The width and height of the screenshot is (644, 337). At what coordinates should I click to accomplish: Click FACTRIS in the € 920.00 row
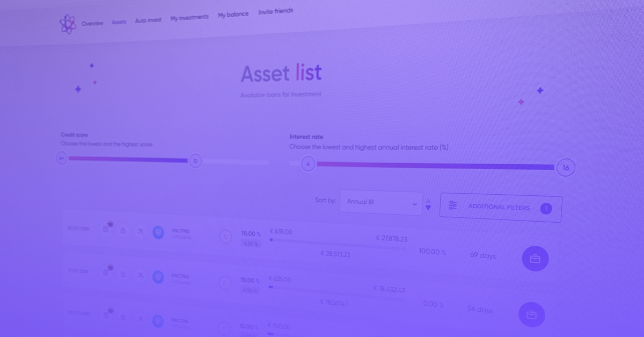click(180, 320)
